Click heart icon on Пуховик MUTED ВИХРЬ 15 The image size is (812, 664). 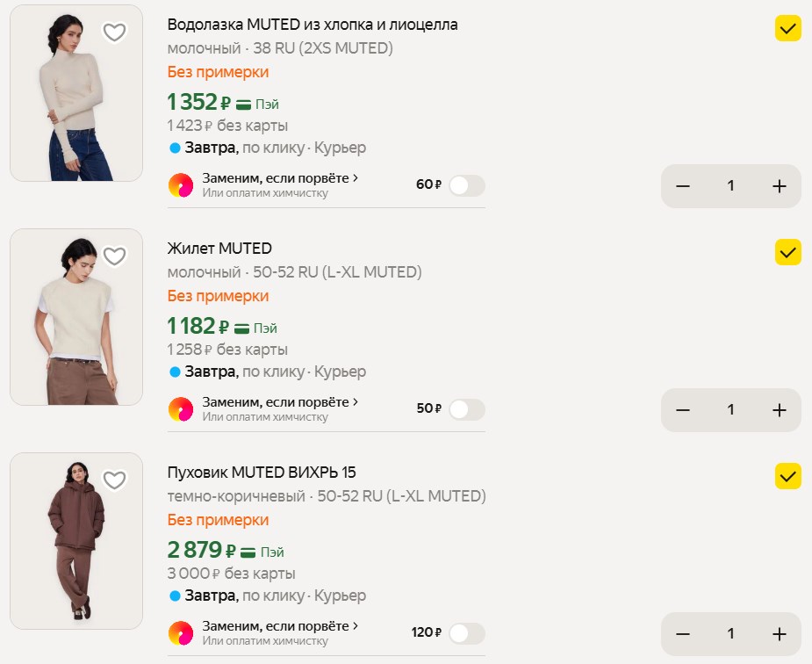click(114, 480)
